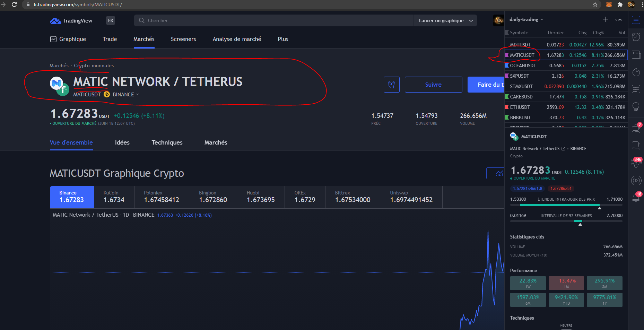Viewport: 644px width, 330px height.
Task: Open Lancer un graphique dropdown
Action: (x=445, y=20)
